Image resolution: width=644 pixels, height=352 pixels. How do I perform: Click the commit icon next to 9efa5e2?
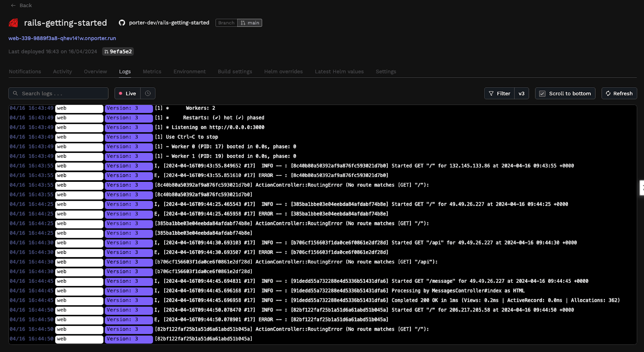[x=106, y=51]
